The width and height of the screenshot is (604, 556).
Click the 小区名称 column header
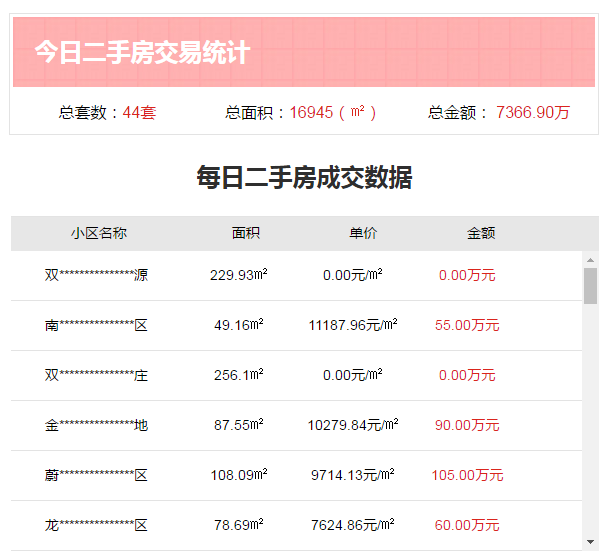(x=99, y=233)
